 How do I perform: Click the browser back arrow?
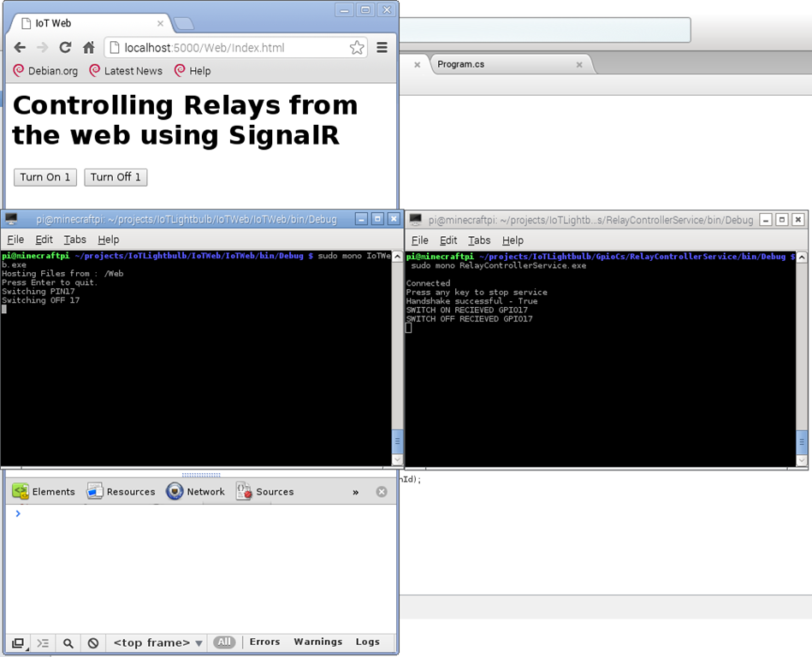(x=20, y=48)
